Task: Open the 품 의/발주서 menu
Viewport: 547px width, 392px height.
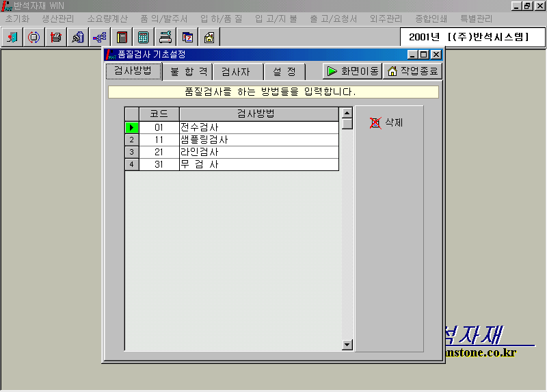Action: 164,19
